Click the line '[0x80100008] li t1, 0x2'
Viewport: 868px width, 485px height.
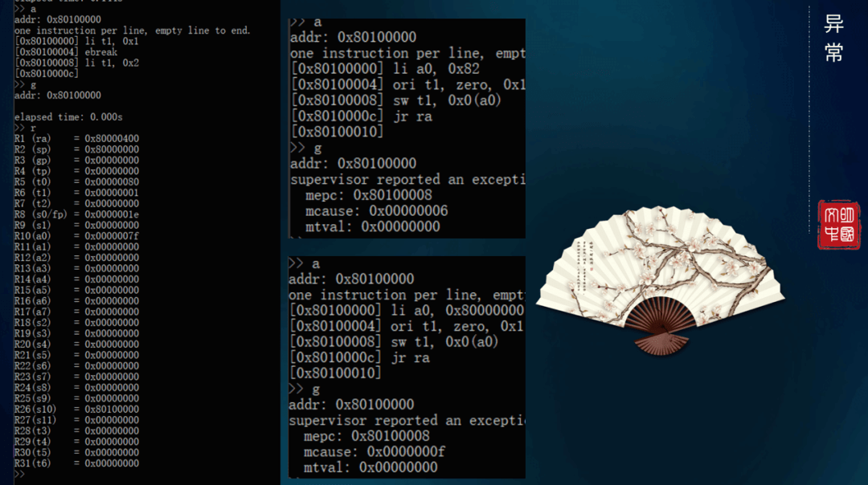coord(76,63)
